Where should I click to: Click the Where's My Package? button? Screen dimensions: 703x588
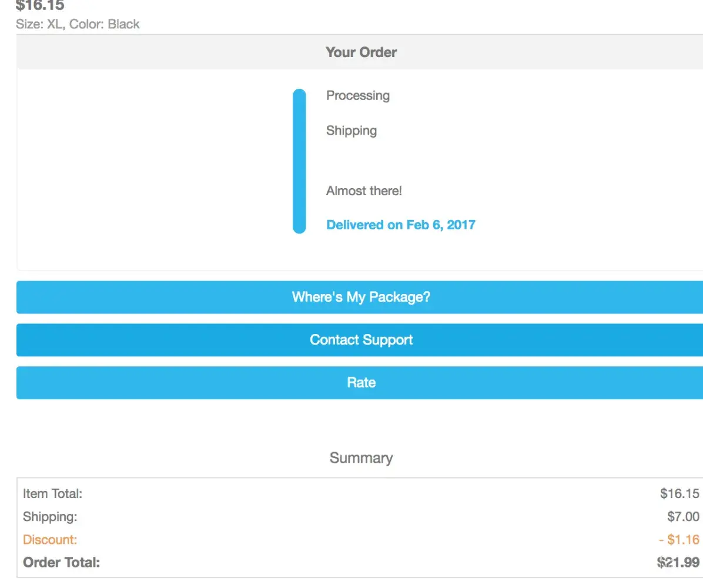pos(361,297)
